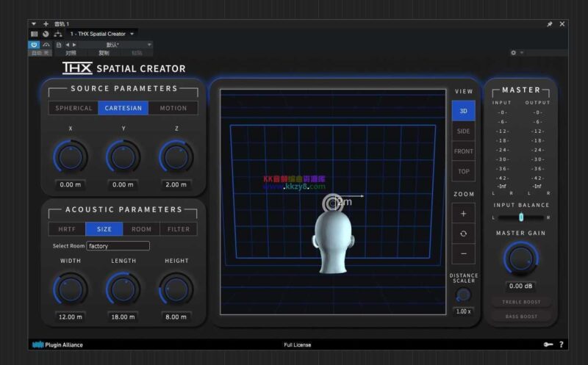This screenshot has width=588, height=365.
Task: Select the Side view
Action: click(464, 131)
